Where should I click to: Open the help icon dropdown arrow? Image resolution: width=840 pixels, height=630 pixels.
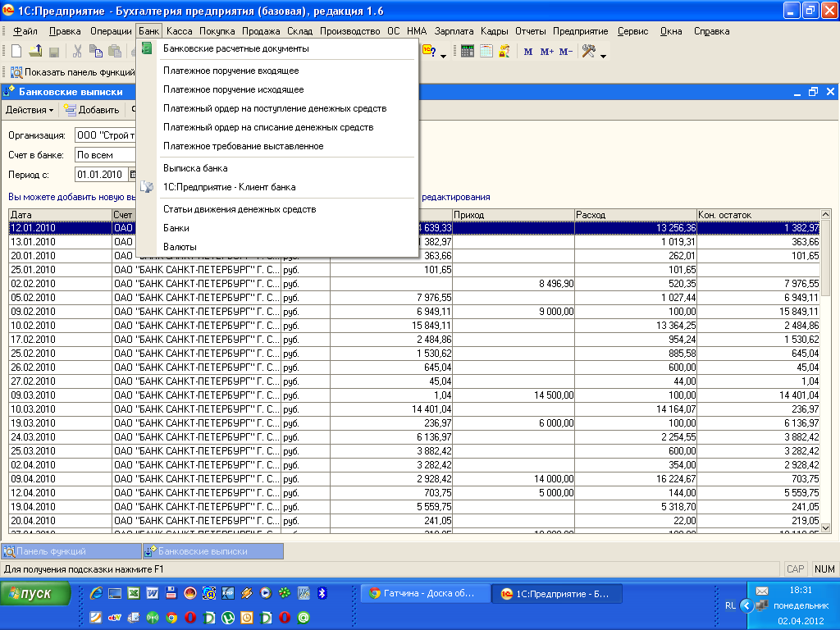pyautogui.click(x=443, y=56)
